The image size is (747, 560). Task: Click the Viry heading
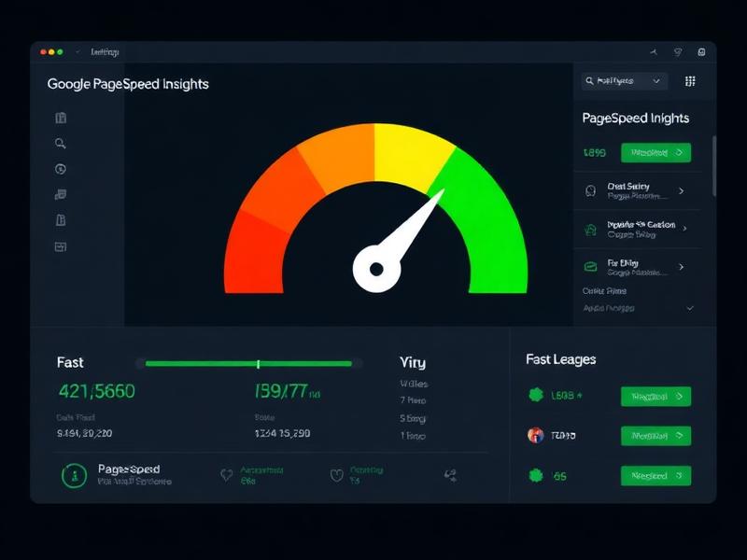[413, 363]
